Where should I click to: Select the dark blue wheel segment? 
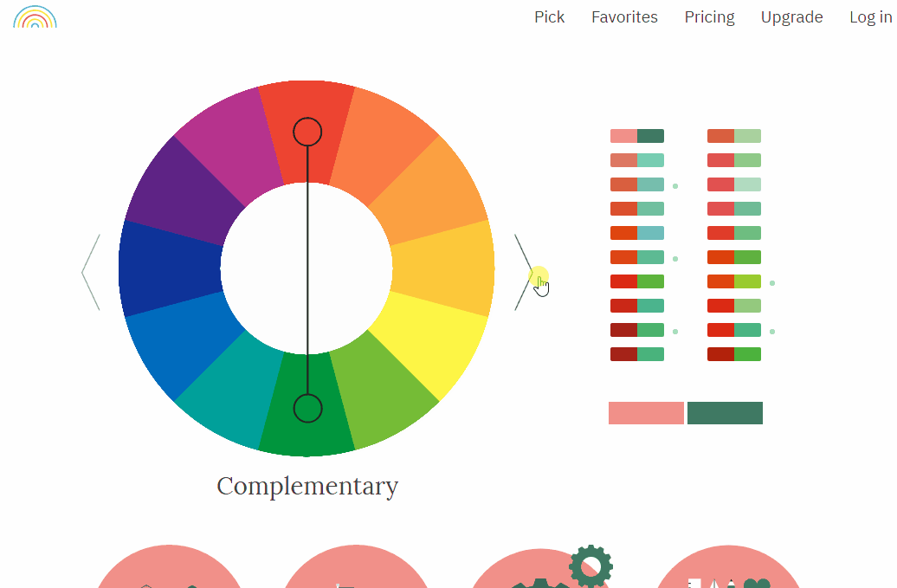169,268
